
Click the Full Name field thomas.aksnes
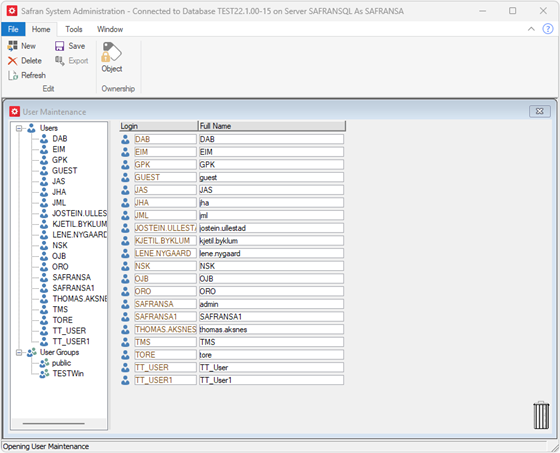pos(271,329)
